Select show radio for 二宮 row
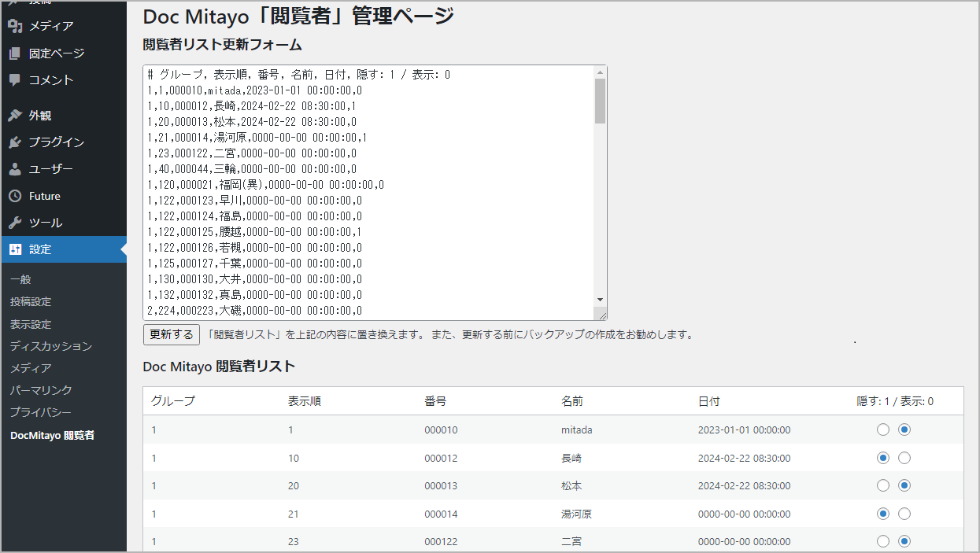The height and width of the screenshot is (553, 980). click(904, 541)
